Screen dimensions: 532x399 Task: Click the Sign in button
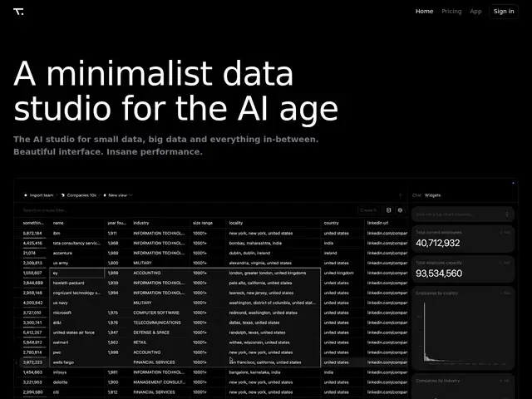click(504, 11)
